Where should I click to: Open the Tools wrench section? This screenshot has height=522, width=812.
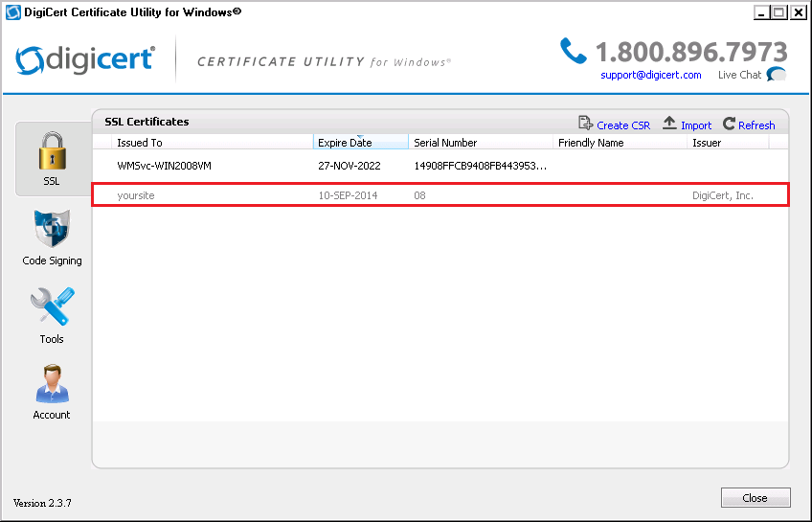[52, 314]
